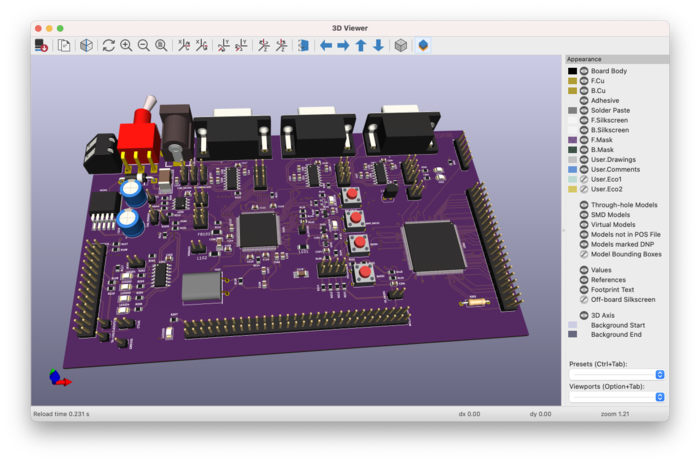The width and height of the screenshot is (700, 462).
Task: Click the copy 3D image icon
Action: coord(63,45)
